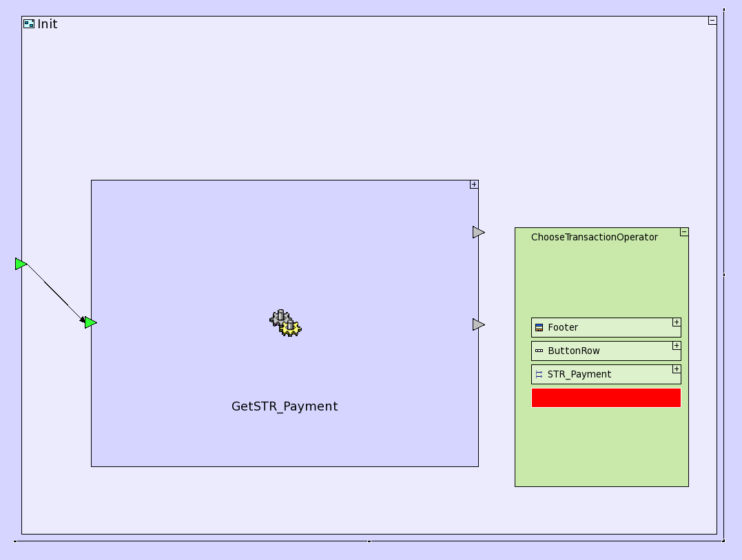Expand the STR_Payment item
The image size is (742, 560).
coord(677,369)
